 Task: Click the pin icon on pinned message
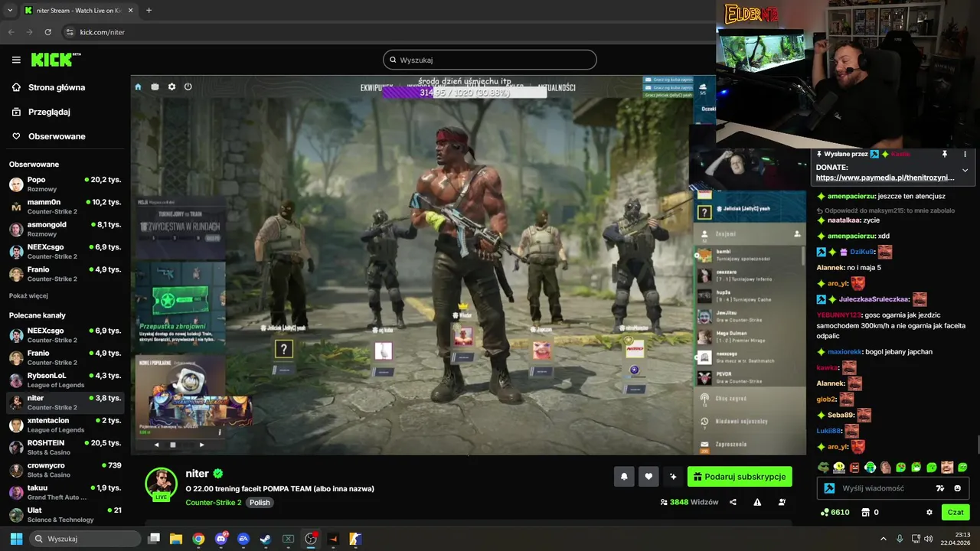coord(945,154)
